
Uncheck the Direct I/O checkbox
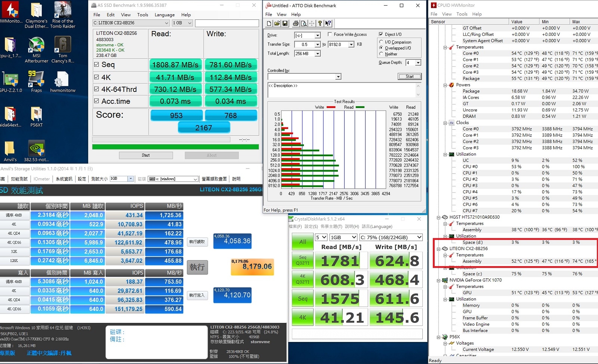click(x=381, y=34)
